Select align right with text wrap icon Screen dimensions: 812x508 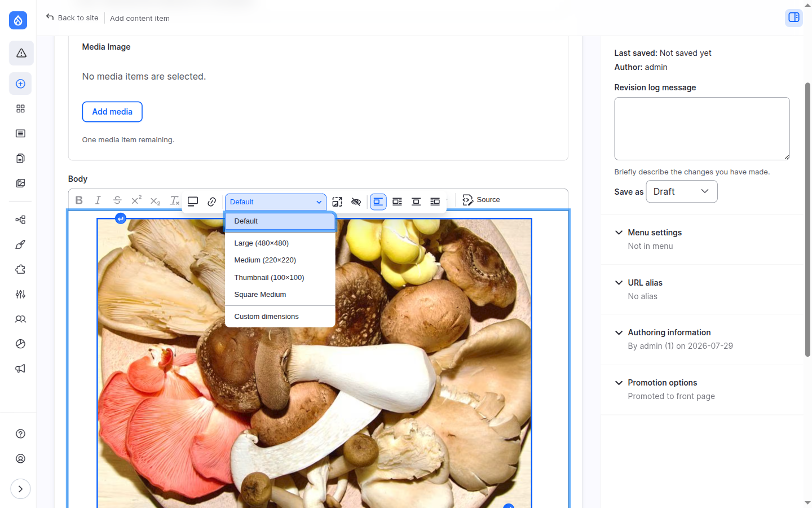pyautogui.click(x=397, y=202)
